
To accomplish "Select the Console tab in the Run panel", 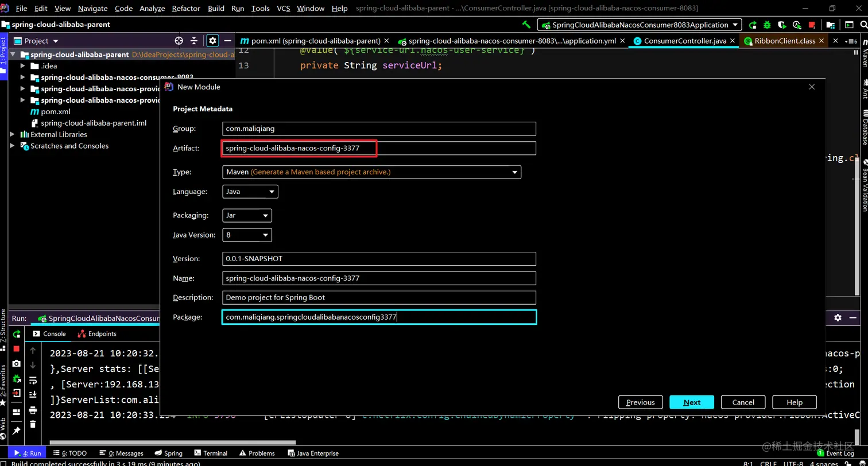I will [49, 334].
